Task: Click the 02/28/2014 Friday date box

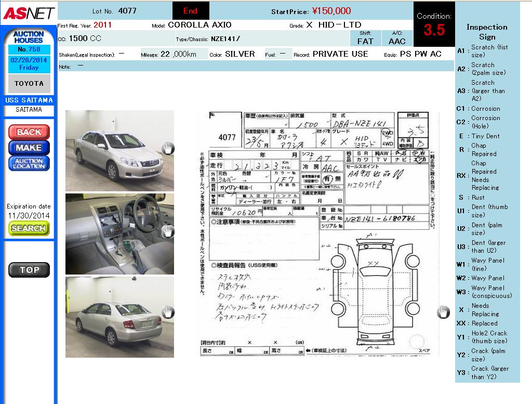Action: [29, 63]
